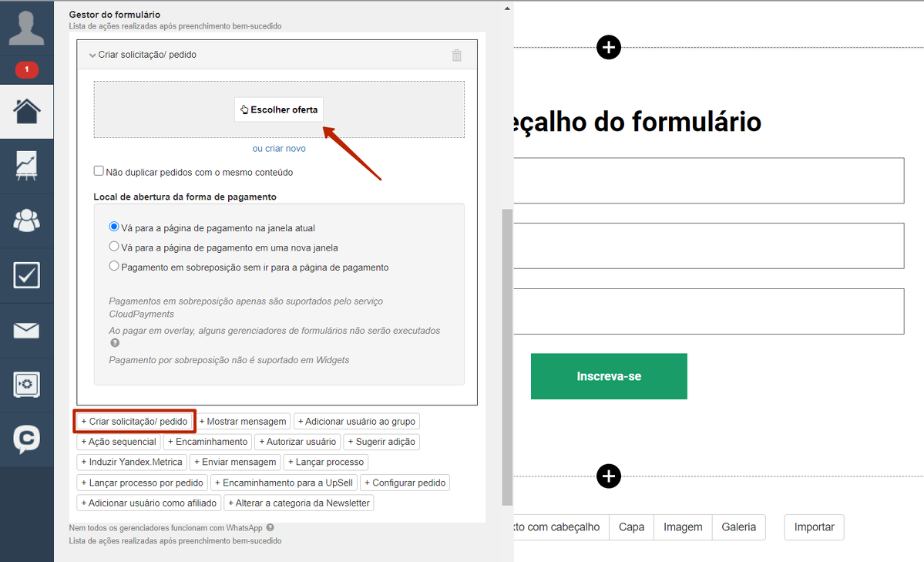Open the chat bubble icon
924x562 pixels.
tap(26, 439)
